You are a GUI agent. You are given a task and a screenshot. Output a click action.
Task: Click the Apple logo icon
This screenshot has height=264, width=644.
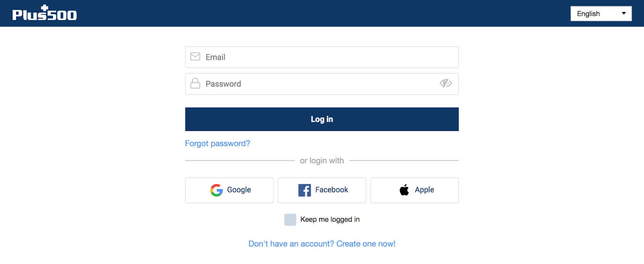[404, 189]
